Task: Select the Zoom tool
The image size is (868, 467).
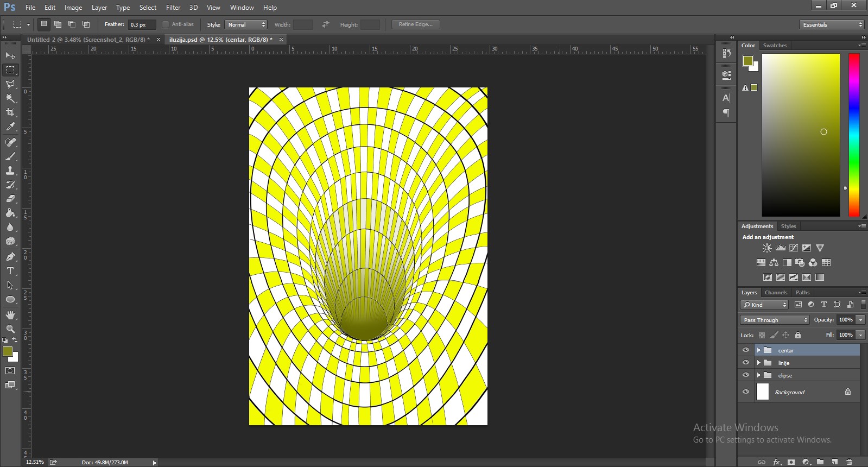Action: click(x=10, y=329)
